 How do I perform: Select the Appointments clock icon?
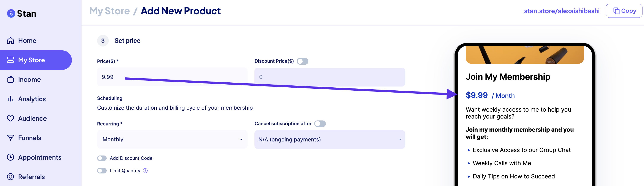[x=10, y=157]
